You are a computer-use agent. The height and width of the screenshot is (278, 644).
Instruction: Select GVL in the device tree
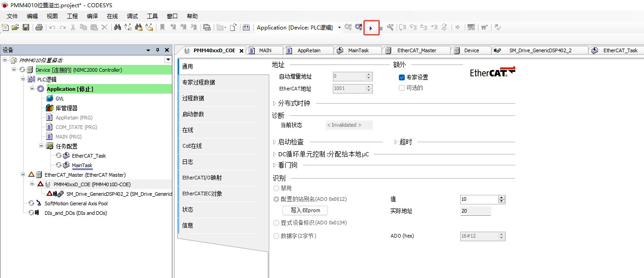(x=60, y=99)
